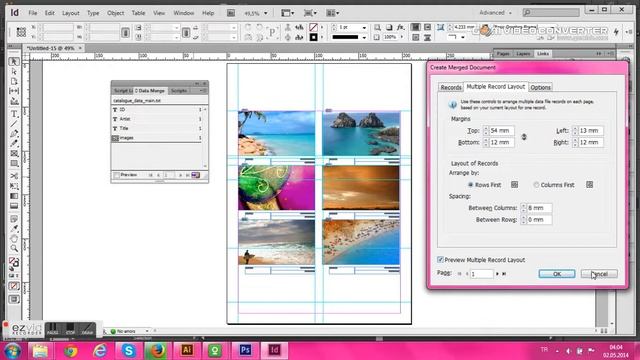This screenshot has height=360, width=640.
Task: Select the Page tool
Action: [x=14, y=81]
